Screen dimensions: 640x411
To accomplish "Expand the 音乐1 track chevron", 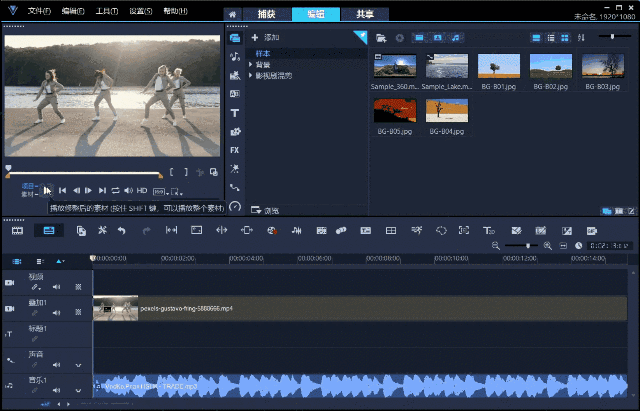I will (78, 391).
